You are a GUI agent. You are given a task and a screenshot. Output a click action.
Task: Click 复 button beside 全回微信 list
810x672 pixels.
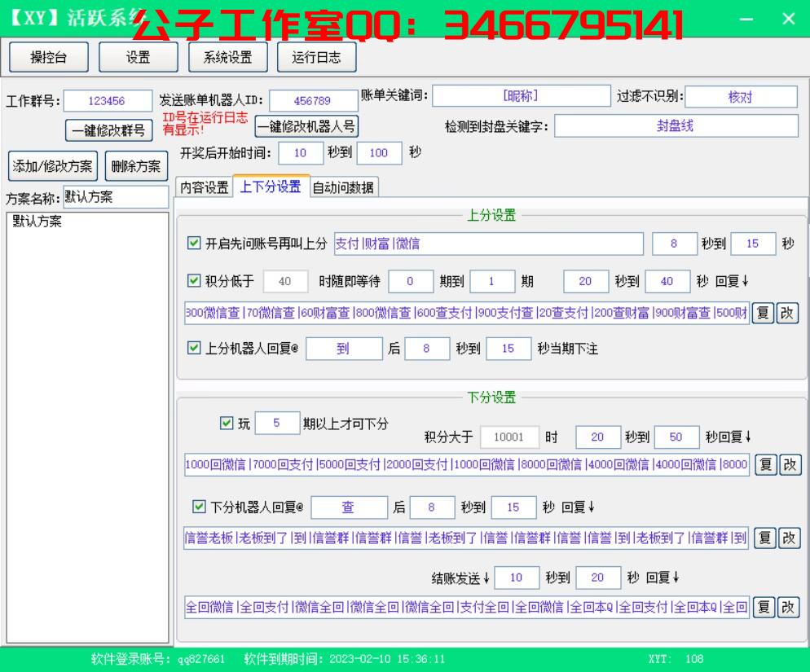coord(764,607)
